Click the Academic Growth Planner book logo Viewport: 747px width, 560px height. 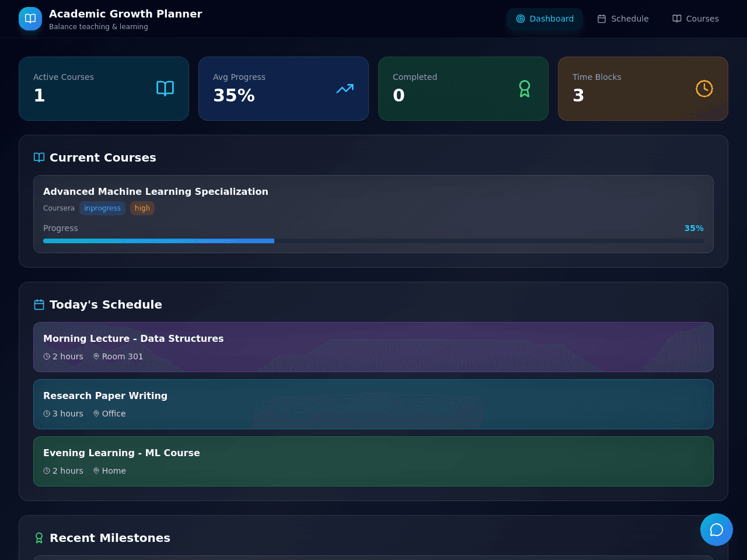pos(30,19)
